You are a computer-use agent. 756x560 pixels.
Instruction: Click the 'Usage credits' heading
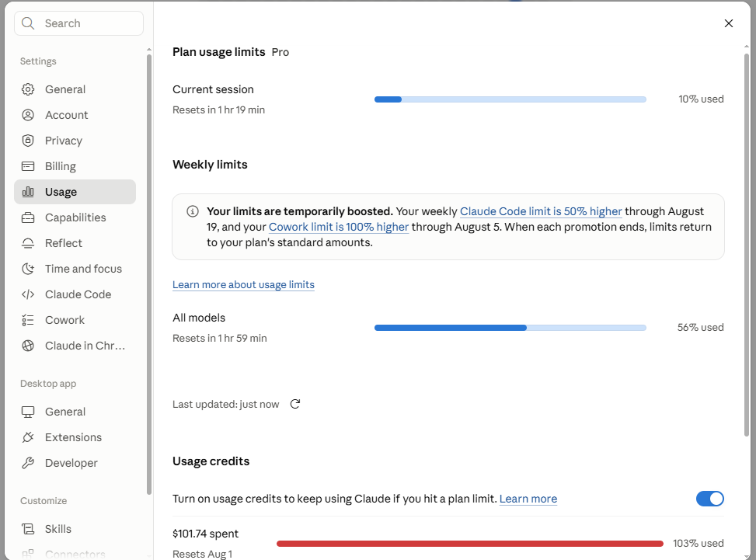tap(211, 461)
